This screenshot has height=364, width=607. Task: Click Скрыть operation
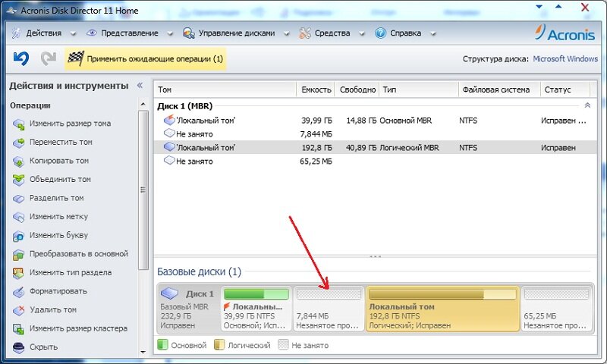(43, 347)
